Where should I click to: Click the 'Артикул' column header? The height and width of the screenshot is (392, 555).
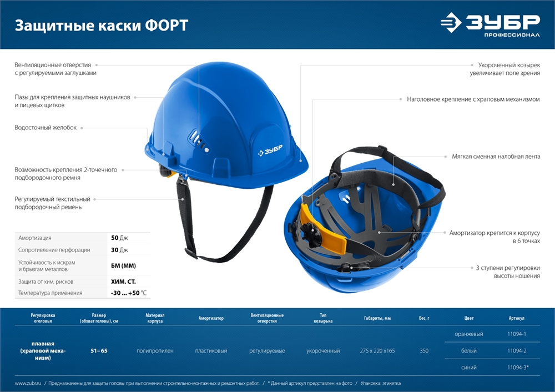pyautogui.click(x=516, y=319)
